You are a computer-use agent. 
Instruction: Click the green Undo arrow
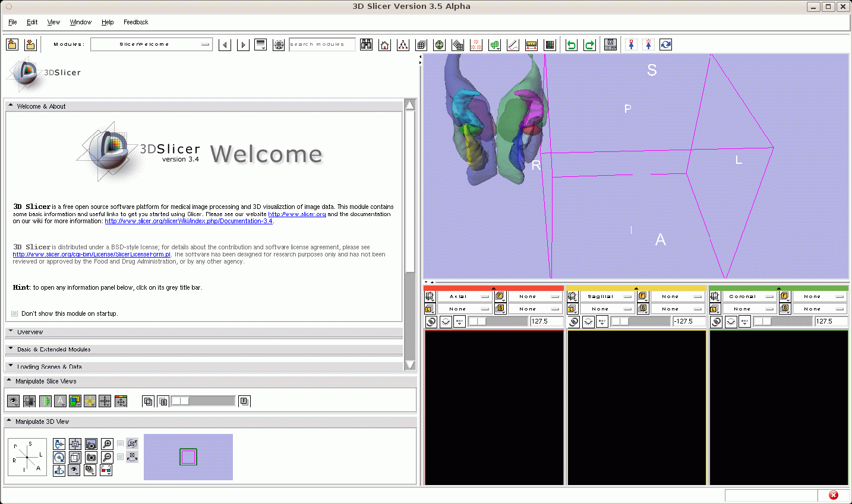pyautogui.click(x=572, y=45)
